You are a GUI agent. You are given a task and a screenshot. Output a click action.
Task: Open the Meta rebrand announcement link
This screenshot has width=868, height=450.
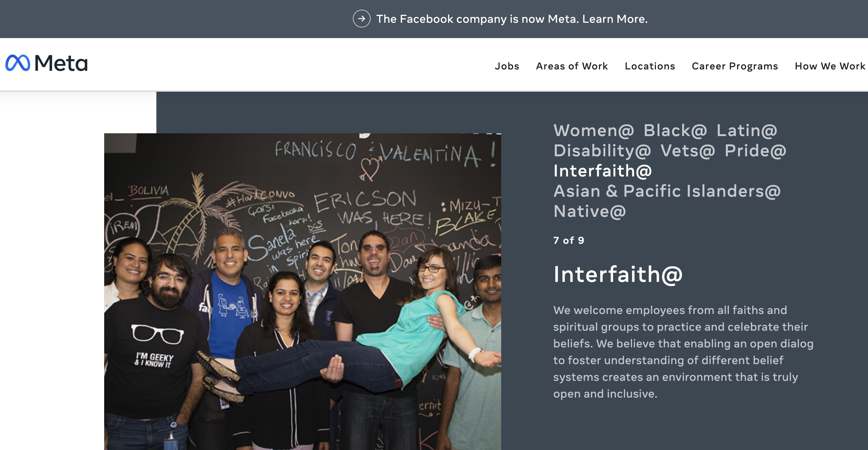[x=512, y=19]
